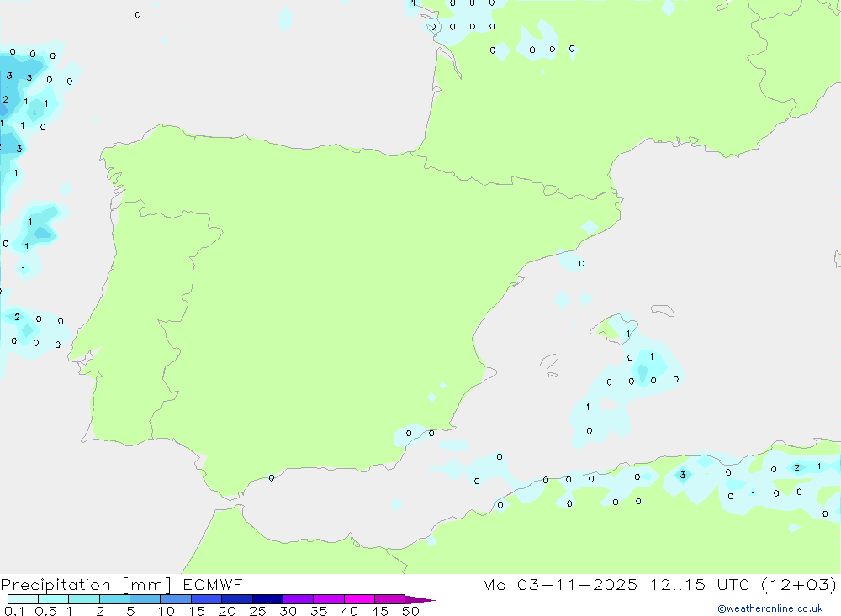The height and width of the screenshot is (616, 841).
Task: Click the legend label '50'
Action: click(410, 611)
